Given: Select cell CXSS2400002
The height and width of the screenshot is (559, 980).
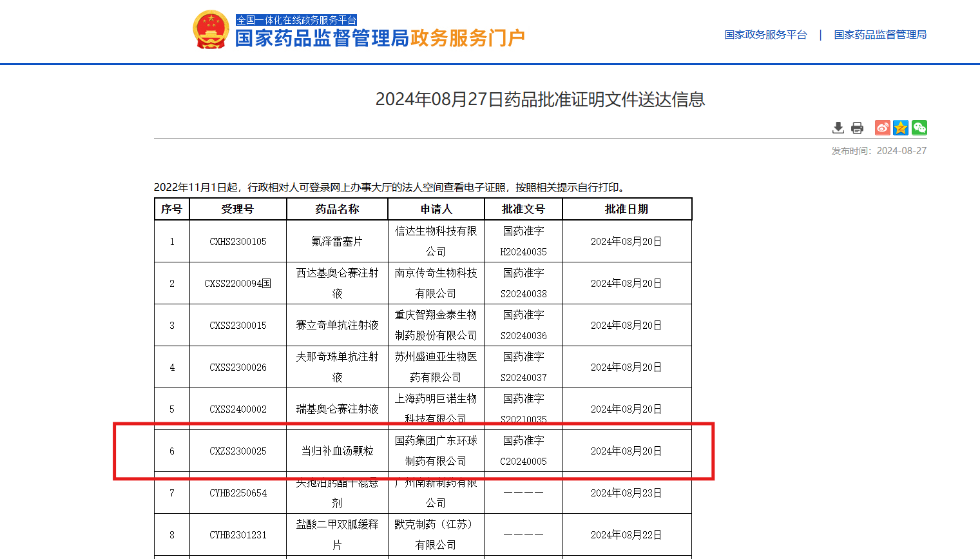Looking at the screenshot, I should [x=238, y=409].
